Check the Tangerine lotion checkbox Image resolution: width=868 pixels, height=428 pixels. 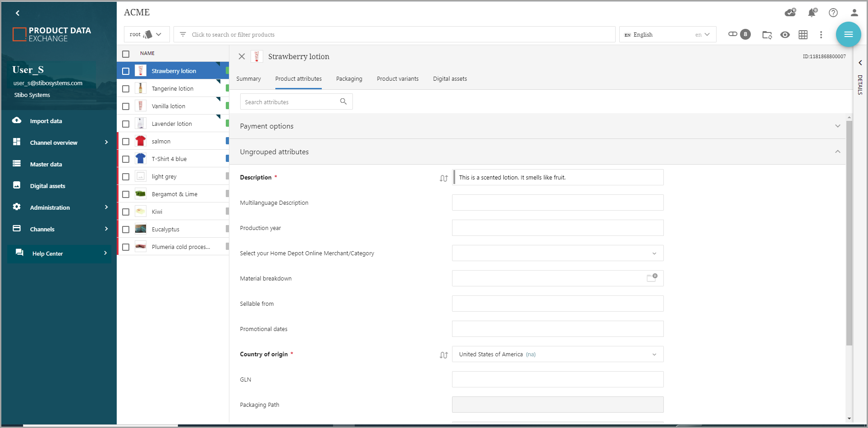pos(126,89)
